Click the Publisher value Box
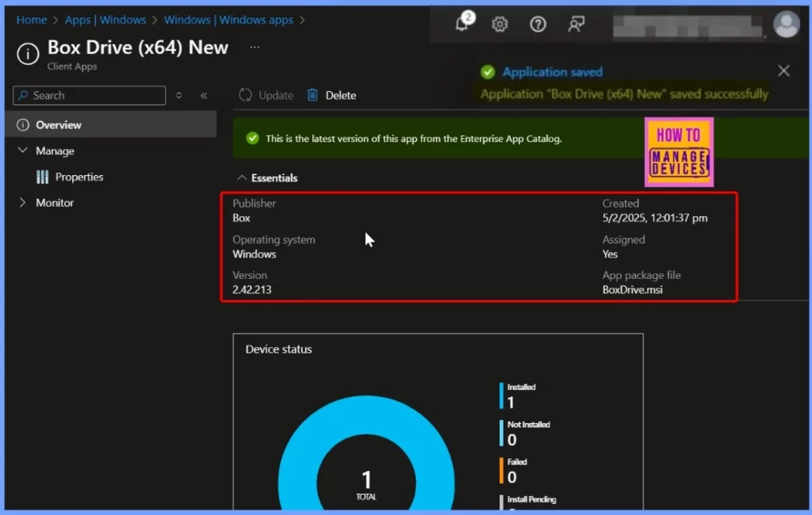Screen dimensions: 812x515 [x=241, y=218]
